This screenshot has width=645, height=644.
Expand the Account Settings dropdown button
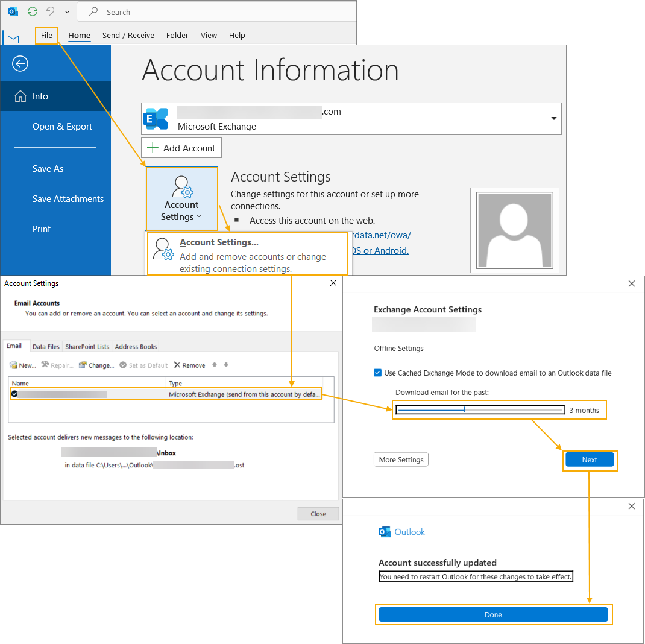click(181, 199)
